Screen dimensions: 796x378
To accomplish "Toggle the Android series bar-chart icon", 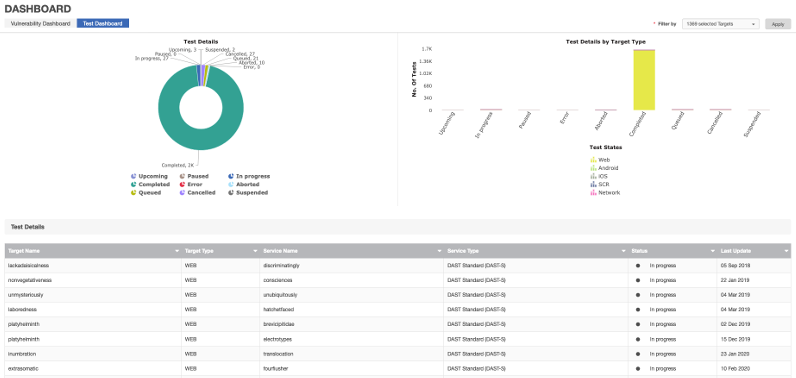I will click(x=593, y=168).
